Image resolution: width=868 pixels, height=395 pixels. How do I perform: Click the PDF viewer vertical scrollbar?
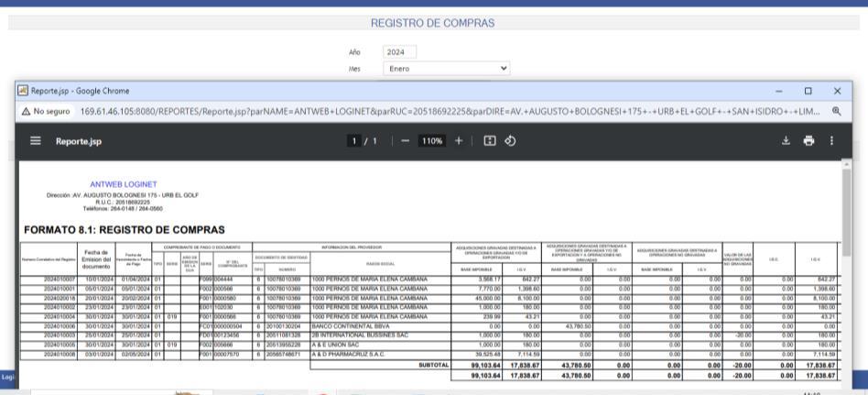pyautogui.click(x=846, y=213)
